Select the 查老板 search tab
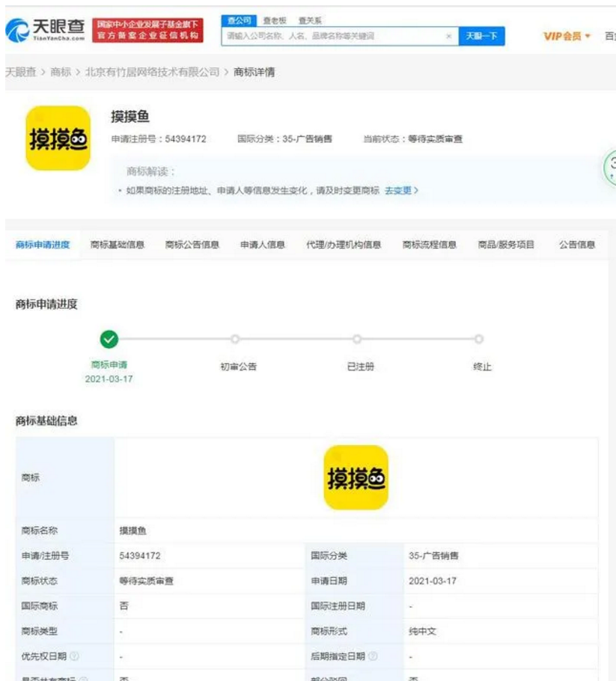Viewport: 616px width, 681px height. pyautogui.click(x=275, y=20)
